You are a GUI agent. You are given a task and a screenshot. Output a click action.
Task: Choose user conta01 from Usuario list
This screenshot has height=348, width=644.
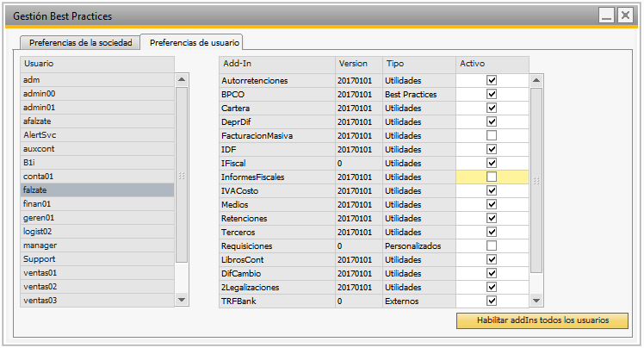(x=96, y=177)
